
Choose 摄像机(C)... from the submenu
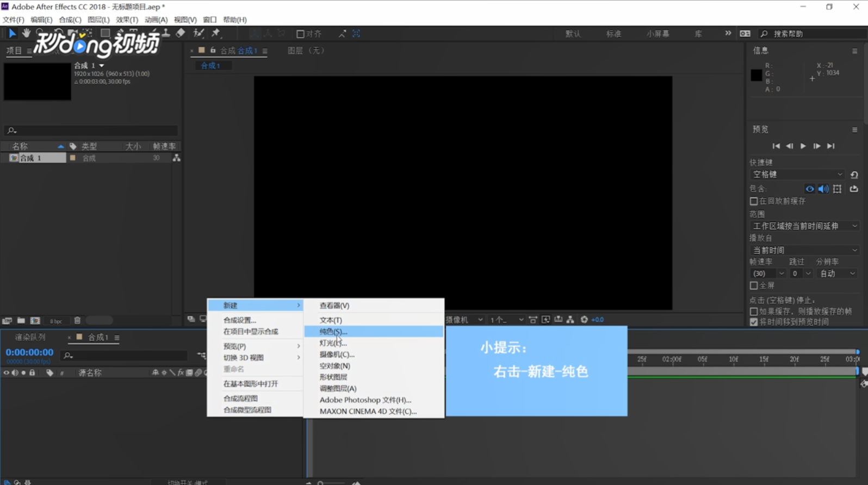pos(374,355)
